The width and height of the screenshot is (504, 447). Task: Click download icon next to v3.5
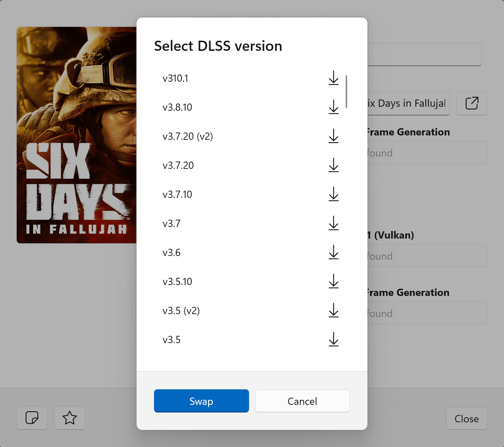tap(333, 340)
